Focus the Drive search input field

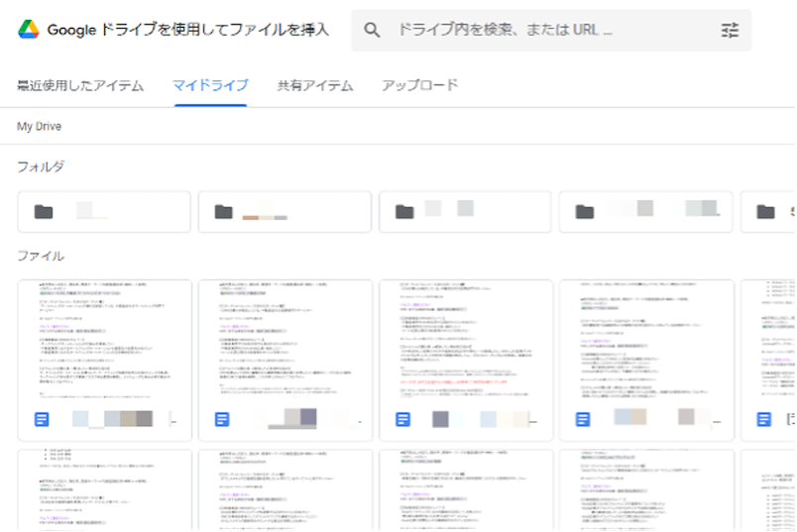(551, 30)
